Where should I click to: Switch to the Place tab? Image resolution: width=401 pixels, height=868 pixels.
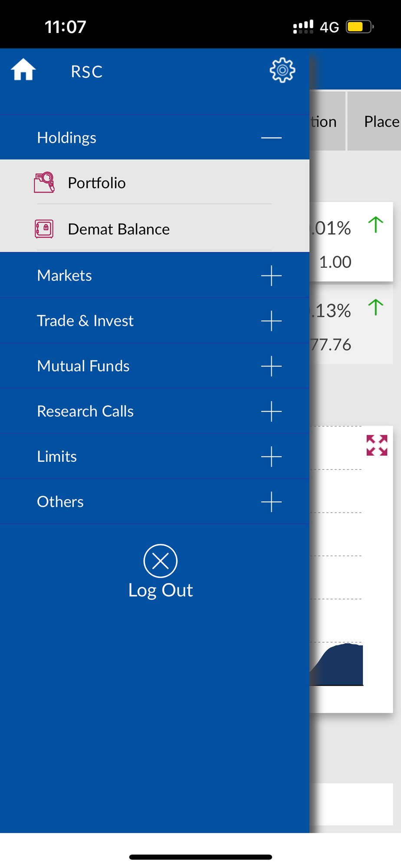point(378,122)
